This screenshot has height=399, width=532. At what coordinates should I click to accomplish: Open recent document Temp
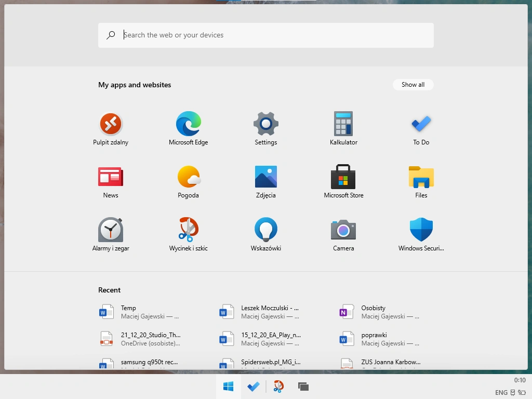[139, 312]
